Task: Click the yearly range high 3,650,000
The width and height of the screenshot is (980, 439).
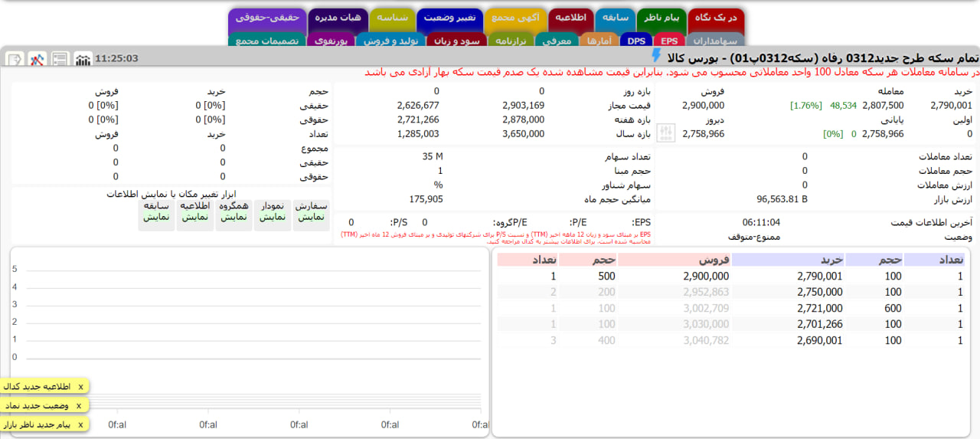Action: click(524, 133)
